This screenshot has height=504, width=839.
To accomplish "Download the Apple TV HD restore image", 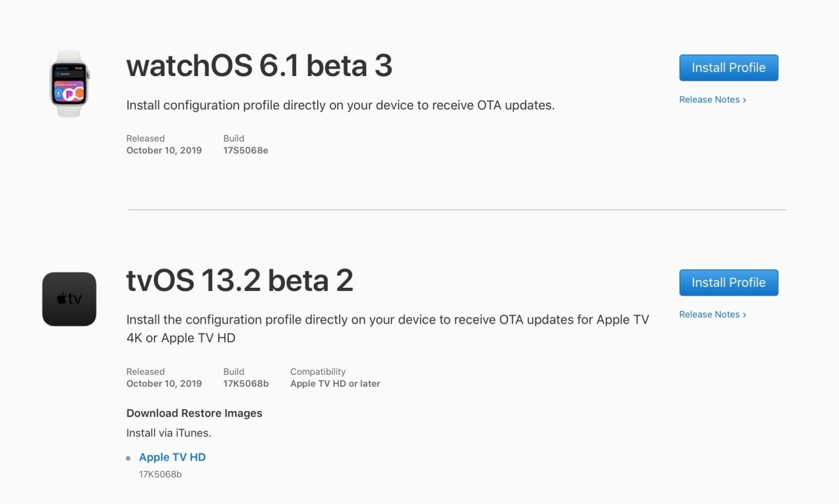I will click(172, 457).
